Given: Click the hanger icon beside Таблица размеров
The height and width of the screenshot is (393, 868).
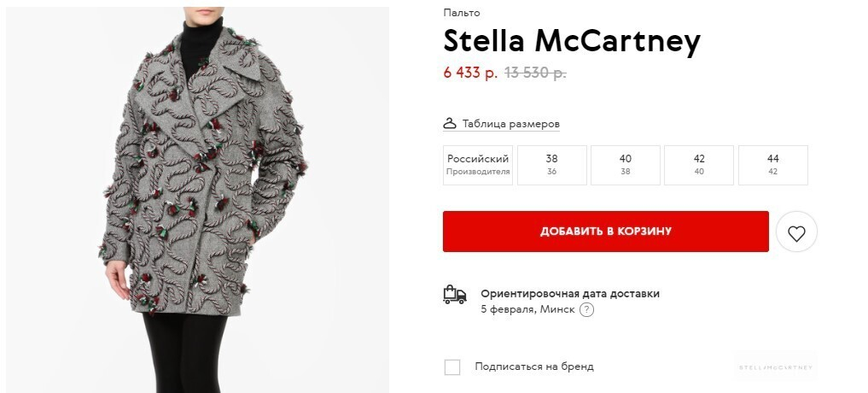Looking at the screenshot, I should [451, 124].
